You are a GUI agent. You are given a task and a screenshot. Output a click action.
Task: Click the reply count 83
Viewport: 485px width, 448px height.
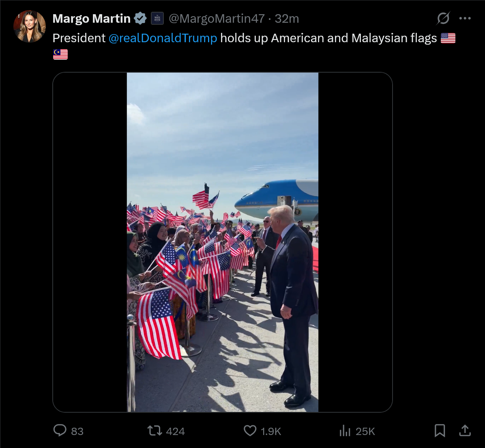coord(77,431)
